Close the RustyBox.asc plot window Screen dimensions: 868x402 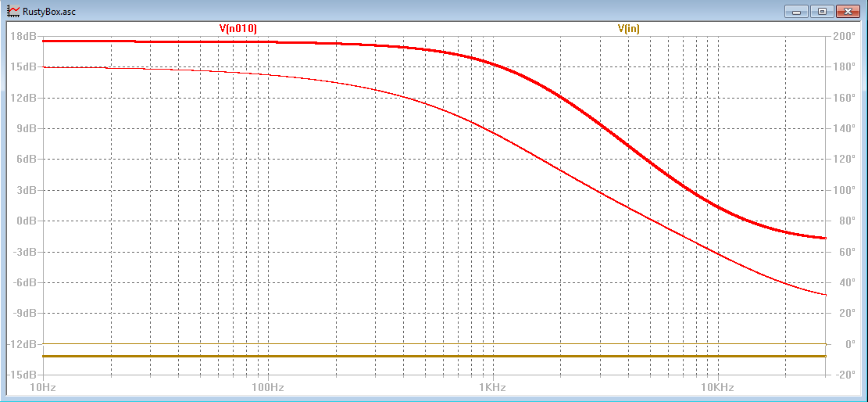coord(848,11)
